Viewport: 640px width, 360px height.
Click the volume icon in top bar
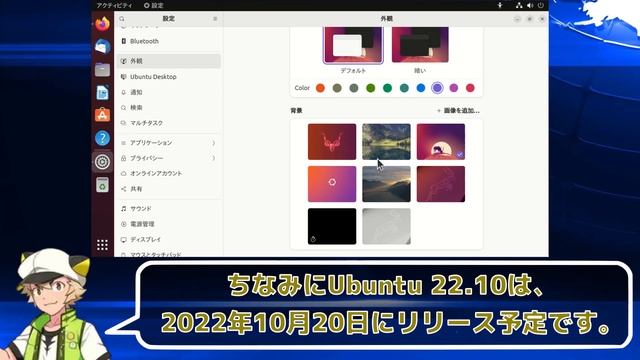(x=530, y=5)
